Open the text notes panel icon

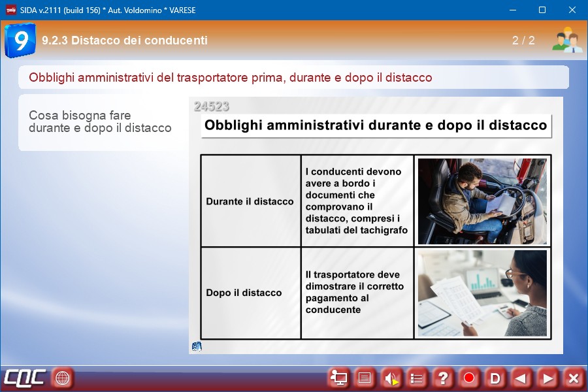click(365, 378)
